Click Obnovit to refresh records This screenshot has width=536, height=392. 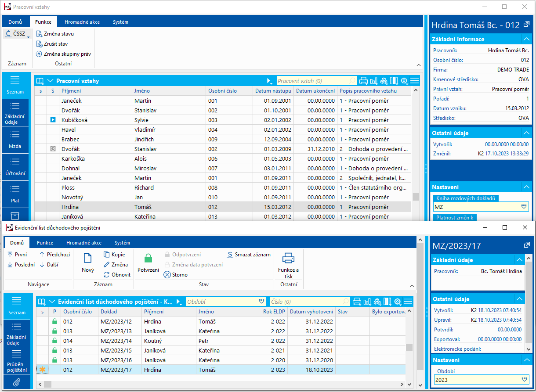(117, 275)
